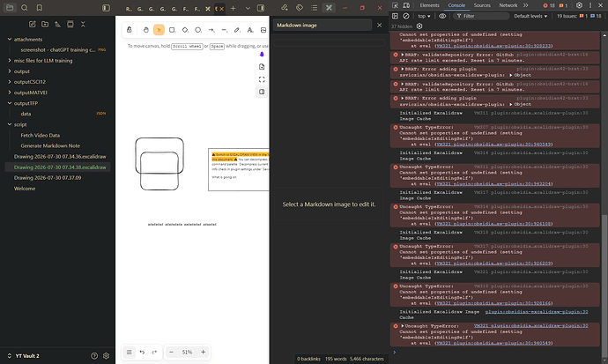Select the Arrow drawing tool
The width and height of the screenshot is (608, 364).
[x=211, y=30]
